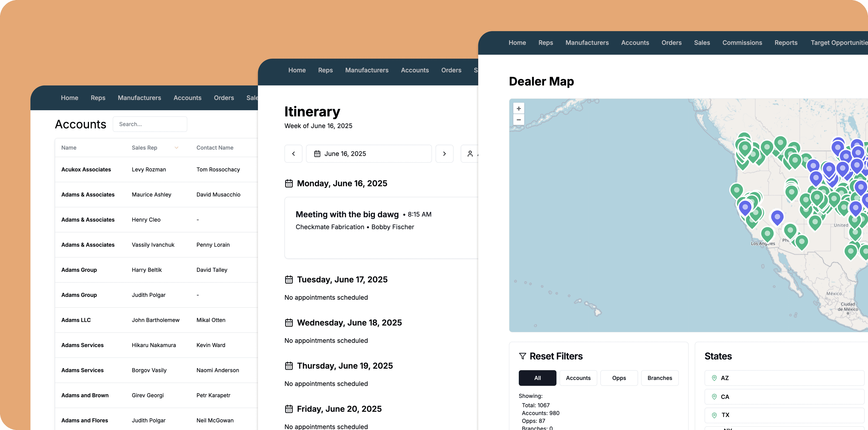Screen dimensions: 868x430
Task: Click the funnel icon beside Reset Filters
Action: (x=522, y=356)
